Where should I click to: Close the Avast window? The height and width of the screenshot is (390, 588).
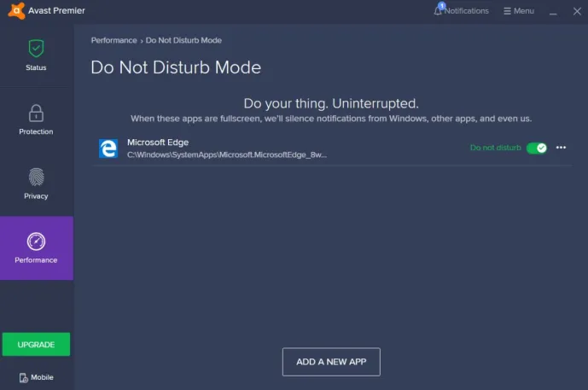(x=577, y=11)
